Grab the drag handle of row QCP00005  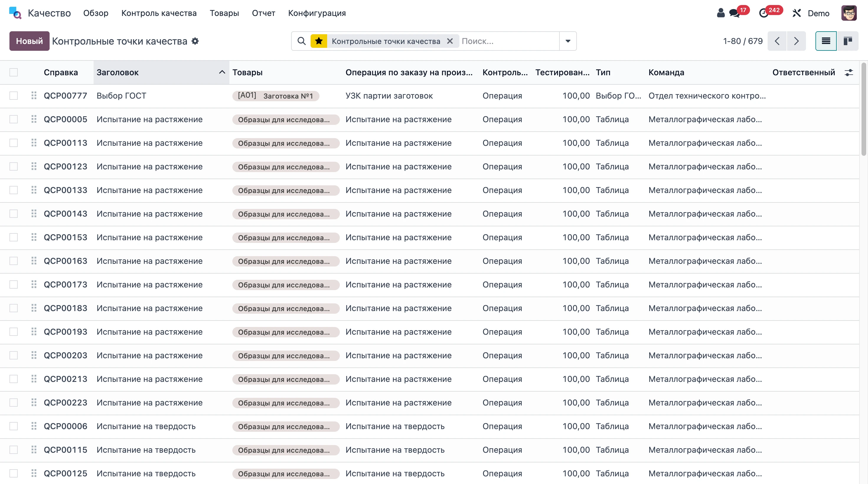coord(34,119)
